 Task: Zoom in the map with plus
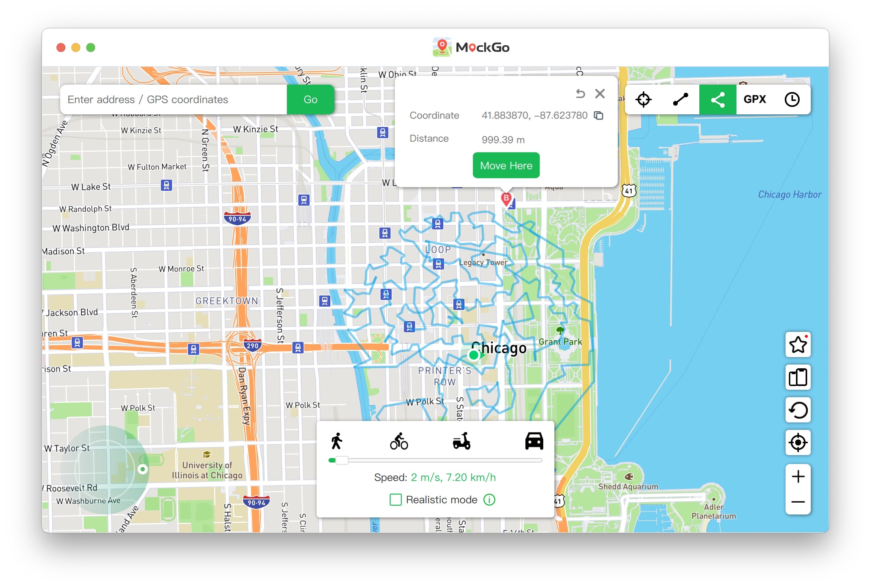(x=797, y=477)
